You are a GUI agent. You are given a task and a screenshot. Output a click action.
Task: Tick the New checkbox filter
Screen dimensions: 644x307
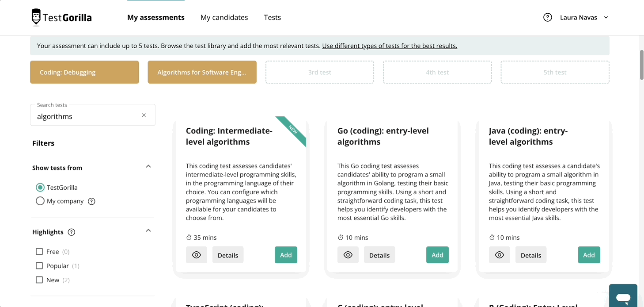[39, 280]
